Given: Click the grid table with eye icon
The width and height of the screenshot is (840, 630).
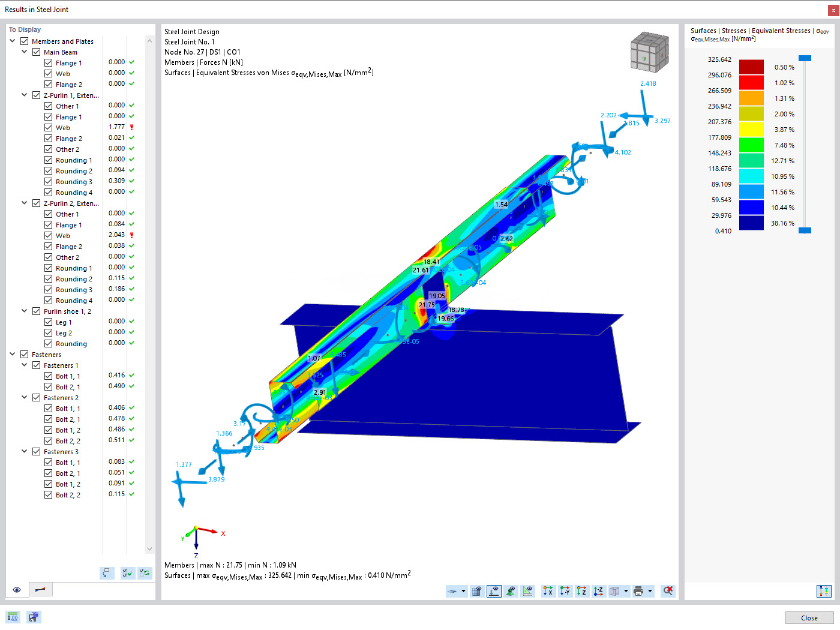Looking at the screenshot, I should (477, 591).
